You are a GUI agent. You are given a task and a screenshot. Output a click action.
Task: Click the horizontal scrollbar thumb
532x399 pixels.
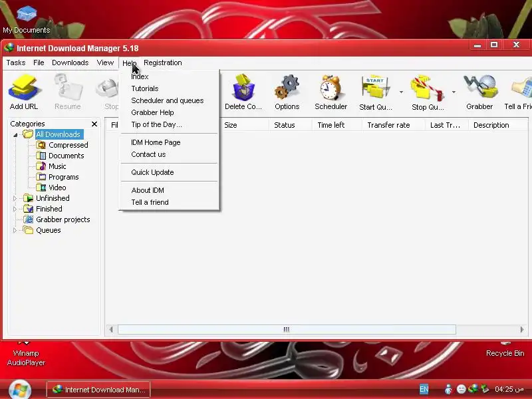[287, 329]
